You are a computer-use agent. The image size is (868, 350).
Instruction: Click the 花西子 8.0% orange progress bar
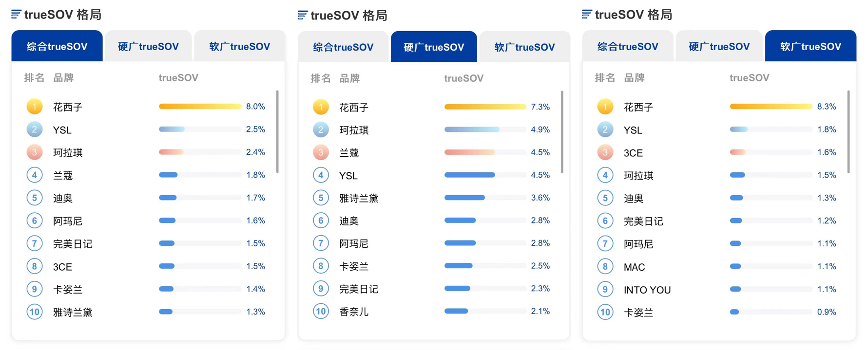tap(200, 106)
